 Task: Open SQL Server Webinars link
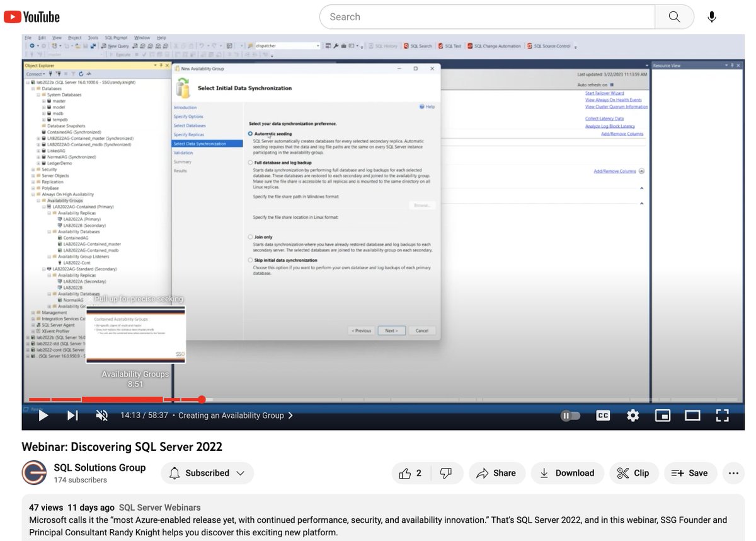160,508
